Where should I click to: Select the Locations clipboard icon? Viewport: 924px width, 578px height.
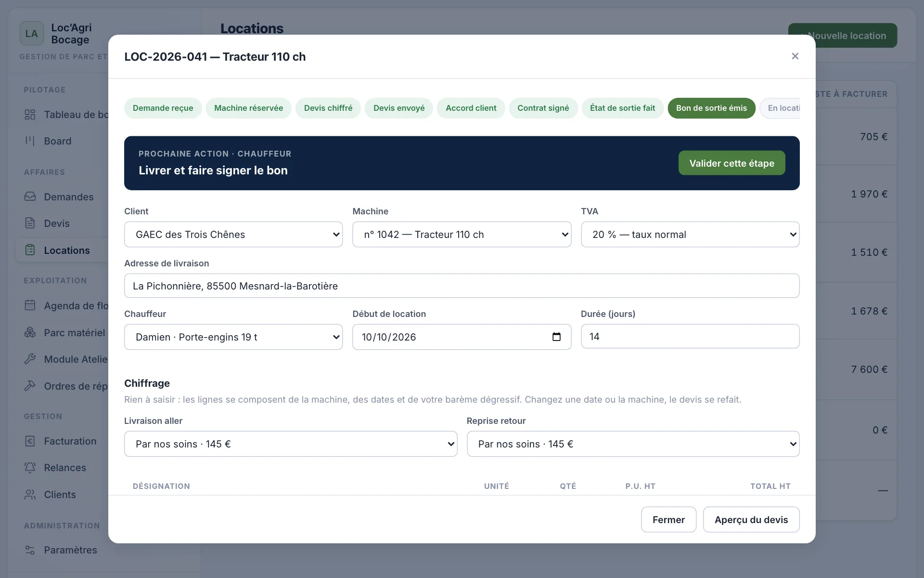30,250
